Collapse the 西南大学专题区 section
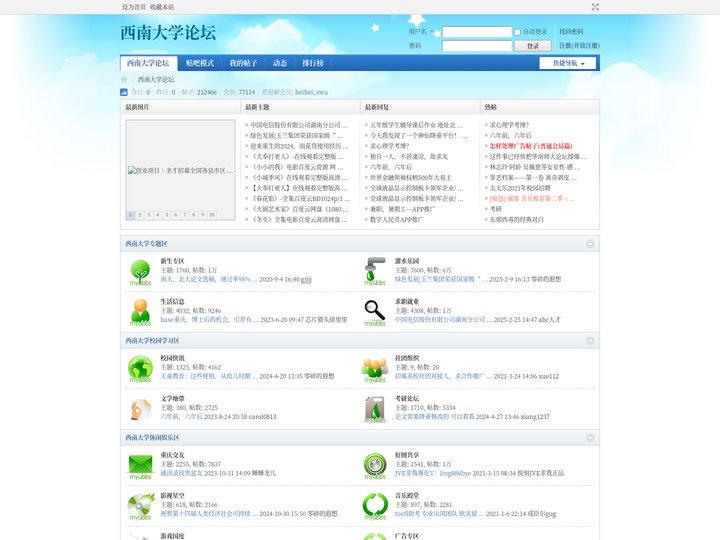 pyautogui.click(x=590, y=244)
